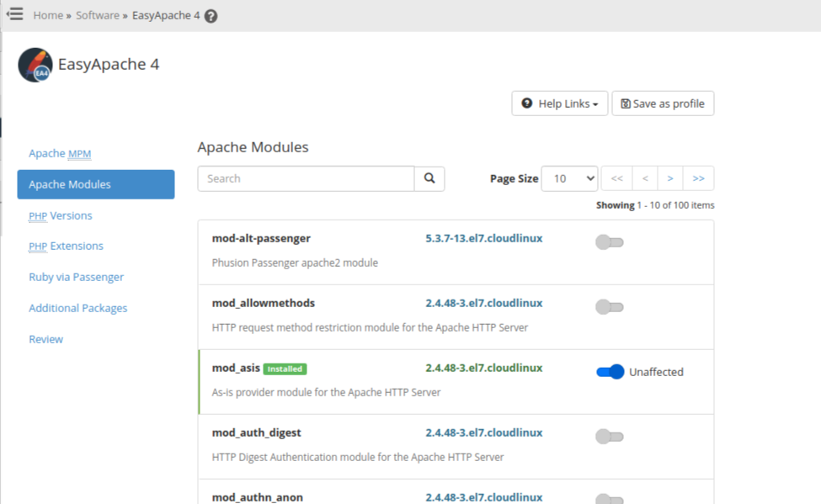Open the Apache MPM section

point(60,153)
